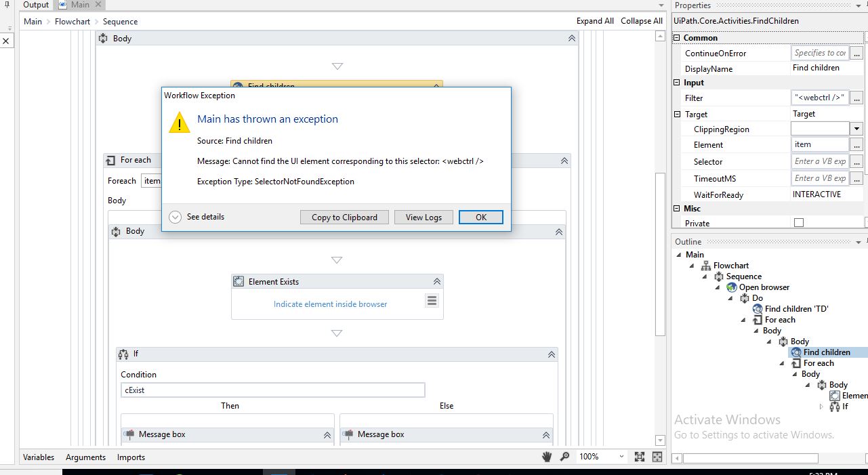868x475 pixels.
Task: Click the zoom magnifier icon
Action: tap(564, 457)
